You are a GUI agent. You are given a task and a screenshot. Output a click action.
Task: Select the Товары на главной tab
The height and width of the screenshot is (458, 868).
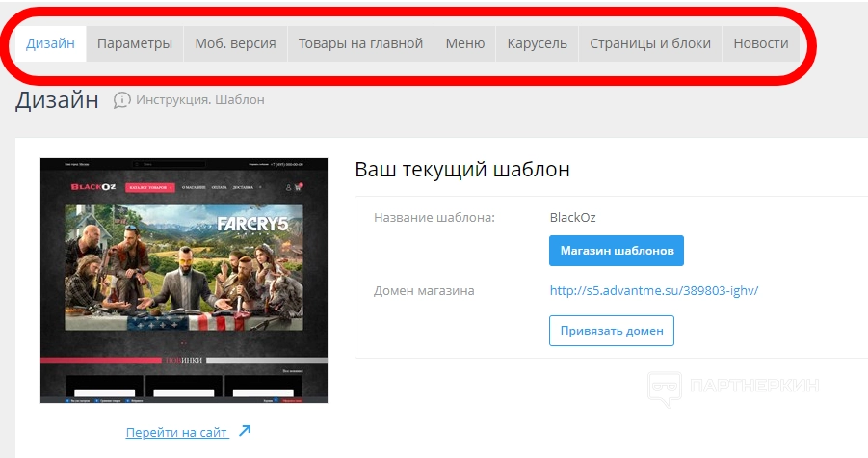click(360, 43)
